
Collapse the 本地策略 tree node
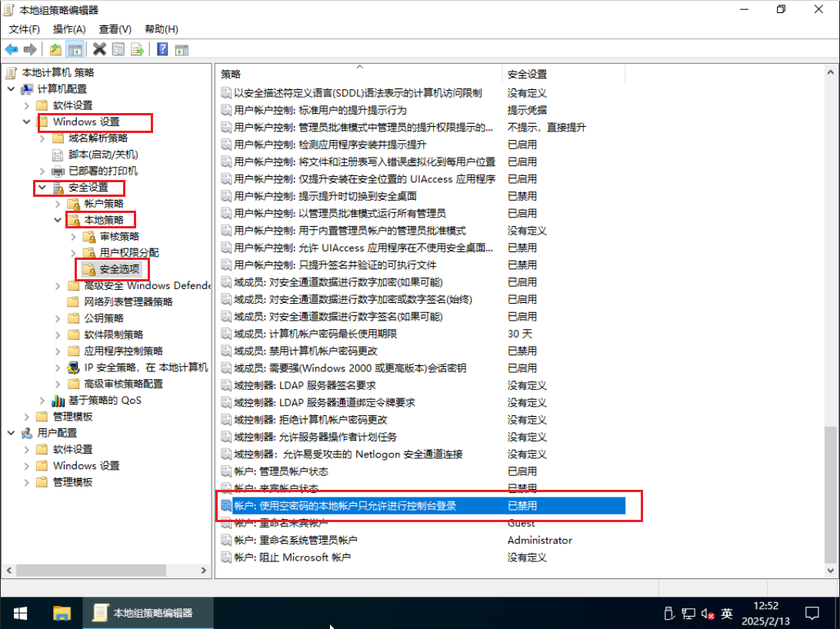(58, 220)
